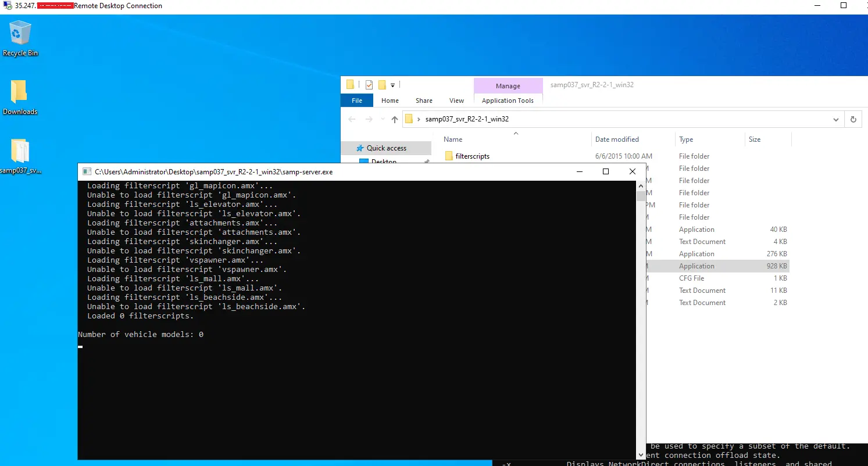Select the CFG File row
Screen dimensions: 868x466
pos(717,278)
